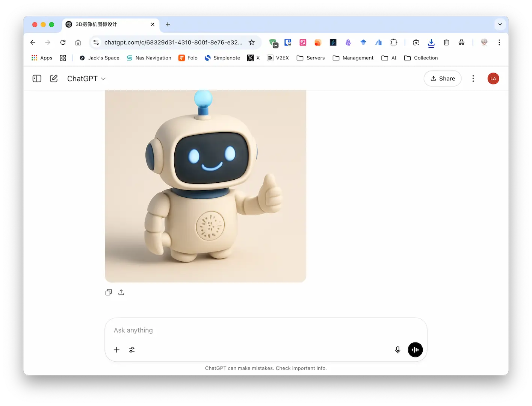Click the blue bar chart extension icon

click(378, 42)
